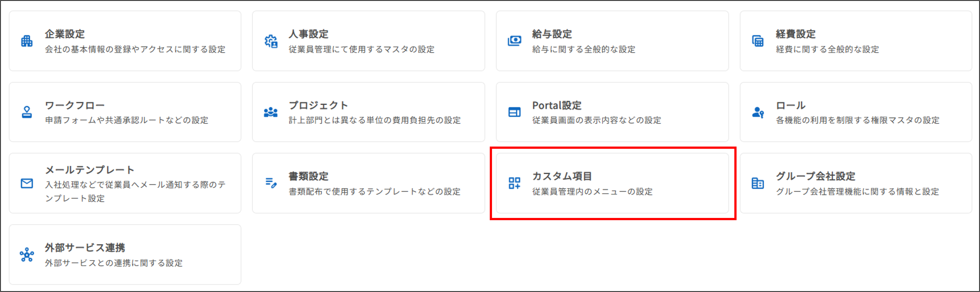
Task: Click the envelope icon for メールテンプレート
Action: point(27,183)
